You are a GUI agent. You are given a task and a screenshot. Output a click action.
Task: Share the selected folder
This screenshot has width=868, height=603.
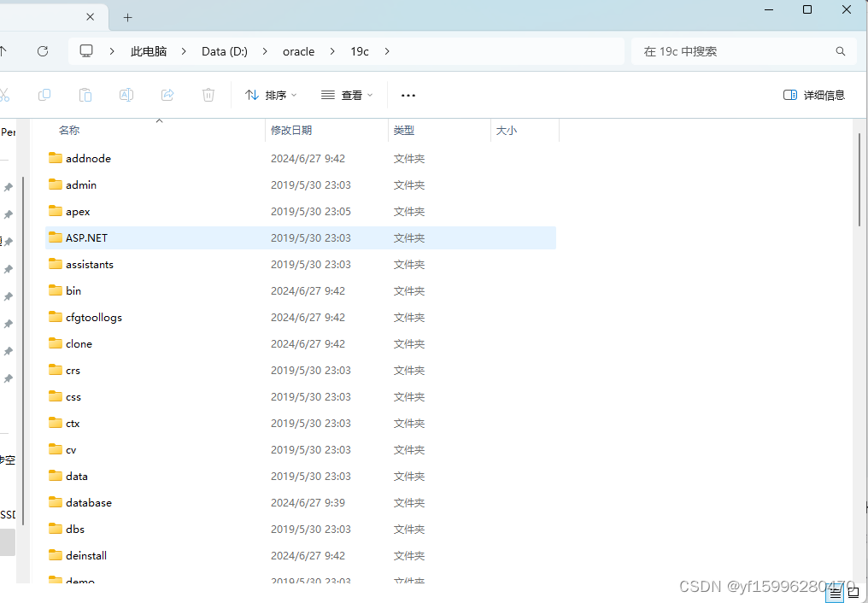coord(167,95)
